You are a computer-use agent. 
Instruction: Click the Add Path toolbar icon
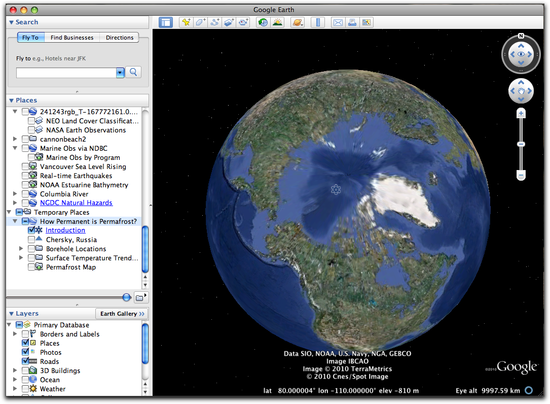pos(214,23)
